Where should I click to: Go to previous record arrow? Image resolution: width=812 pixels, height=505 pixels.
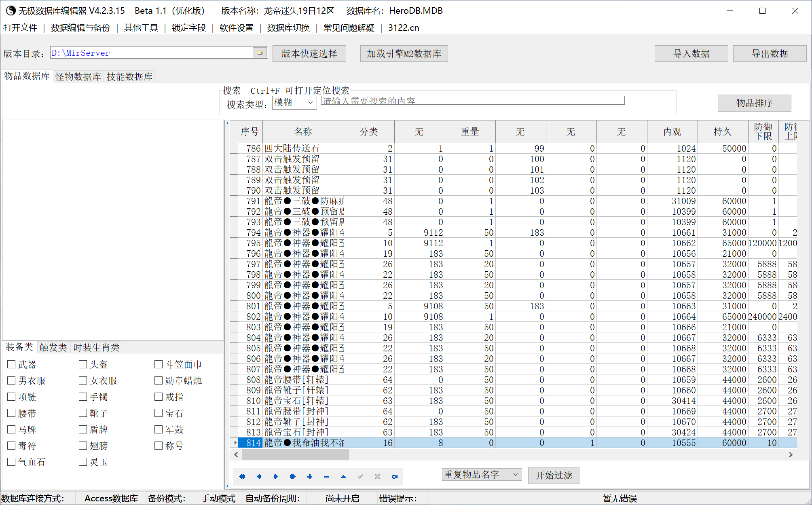click(x=259, y=477)
